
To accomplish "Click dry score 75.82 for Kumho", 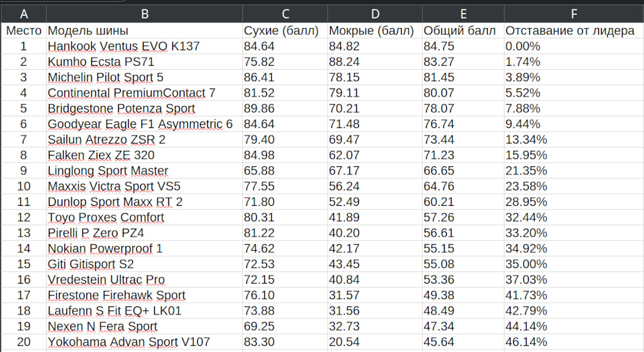I will [x=285, y=62].
